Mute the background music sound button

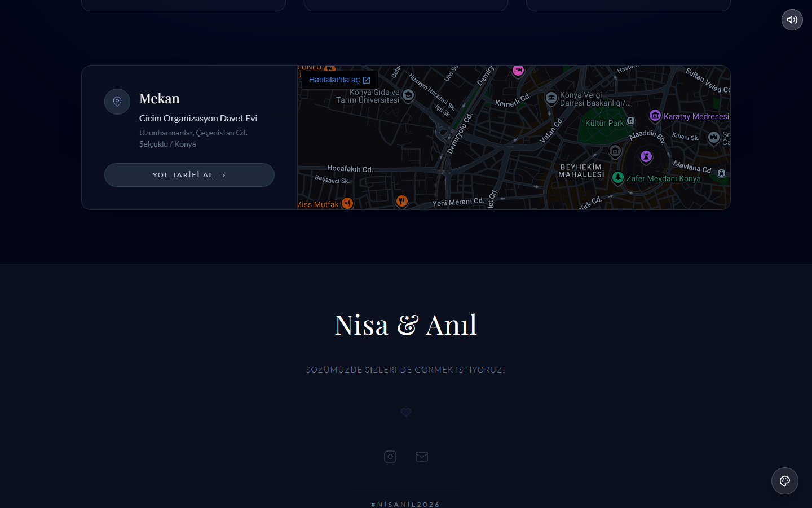tap(792, 20)
